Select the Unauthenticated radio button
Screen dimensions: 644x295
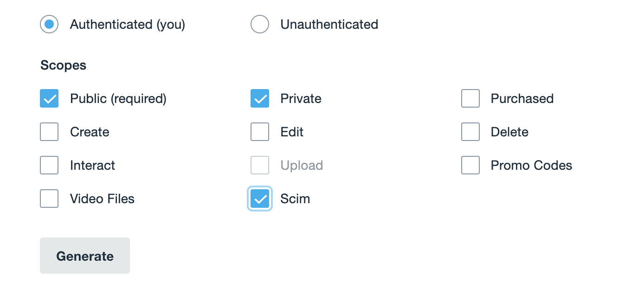tap(260, 24)
